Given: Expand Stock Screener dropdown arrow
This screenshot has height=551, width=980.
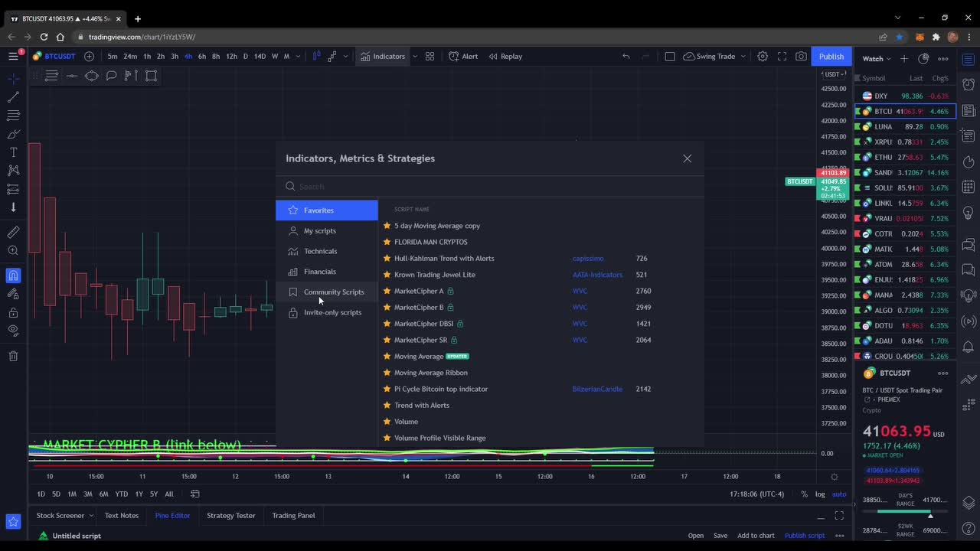Looking at the screenshot, I should coord(91,516).
